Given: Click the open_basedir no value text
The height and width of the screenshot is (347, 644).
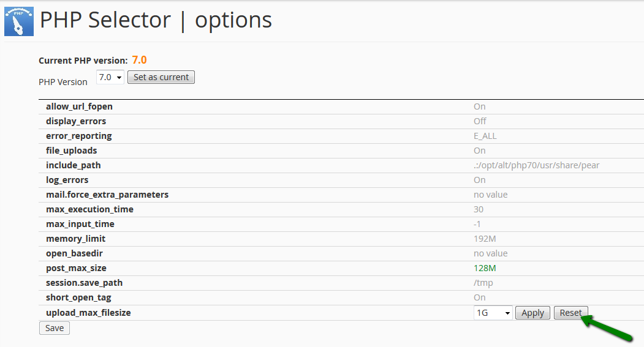Looking at the screenshot, I should [490, 253].
